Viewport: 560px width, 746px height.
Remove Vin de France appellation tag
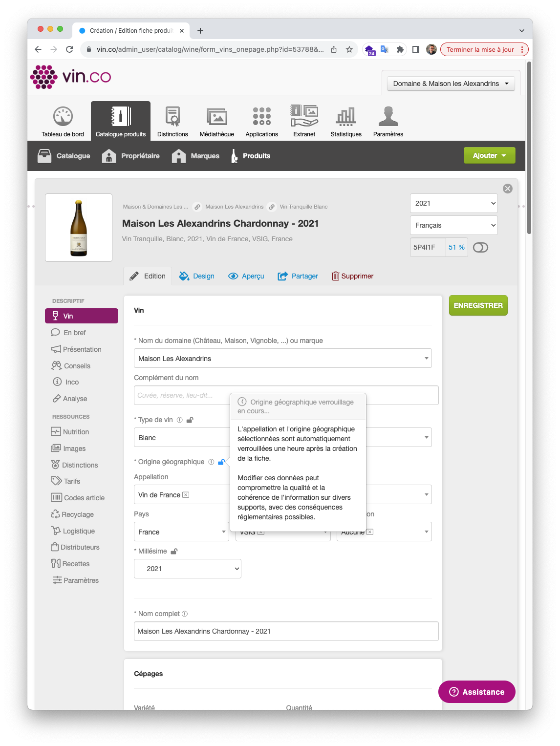186,495
